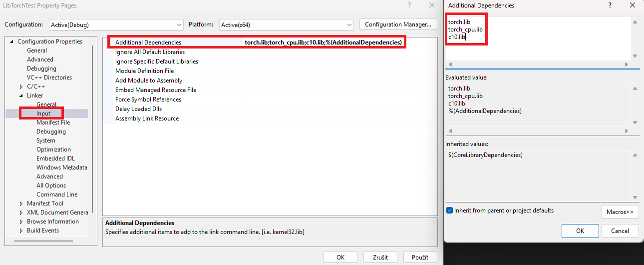Select Module Definition File row
The width and height of the screenshot is (644, 265).
tap(270, 71)
